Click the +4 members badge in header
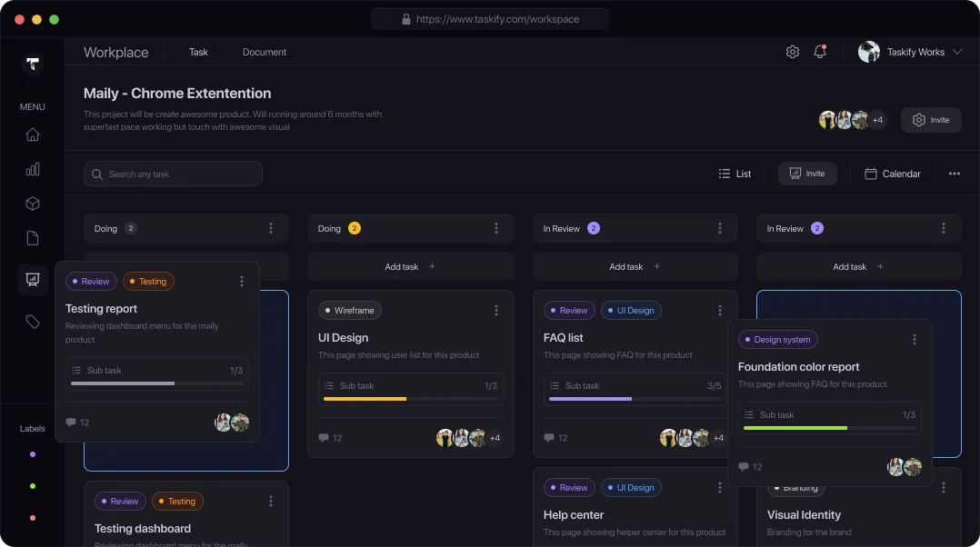This screenshot has width=980, height=547. [x=877, y=120]
